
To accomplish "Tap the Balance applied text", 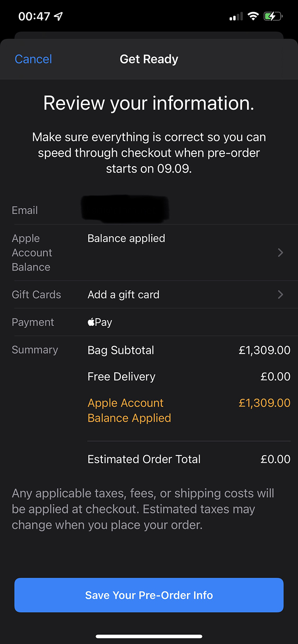I will coord(126,238).
